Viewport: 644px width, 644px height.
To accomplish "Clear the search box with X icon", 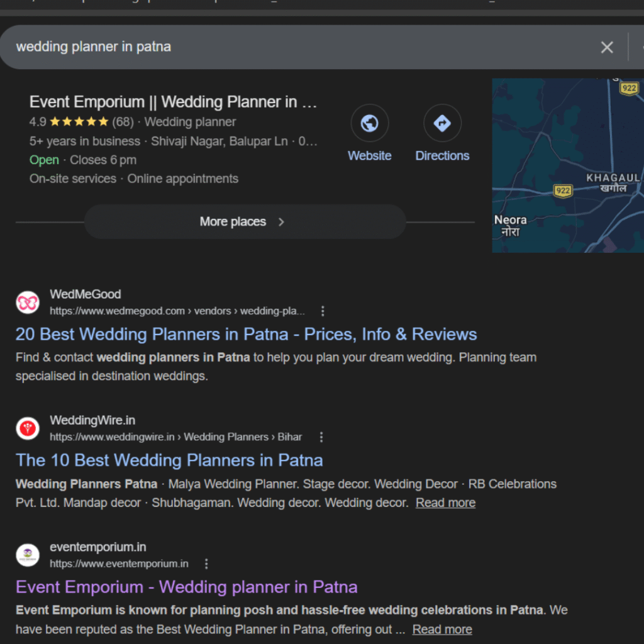I will [x=606, y=47].
